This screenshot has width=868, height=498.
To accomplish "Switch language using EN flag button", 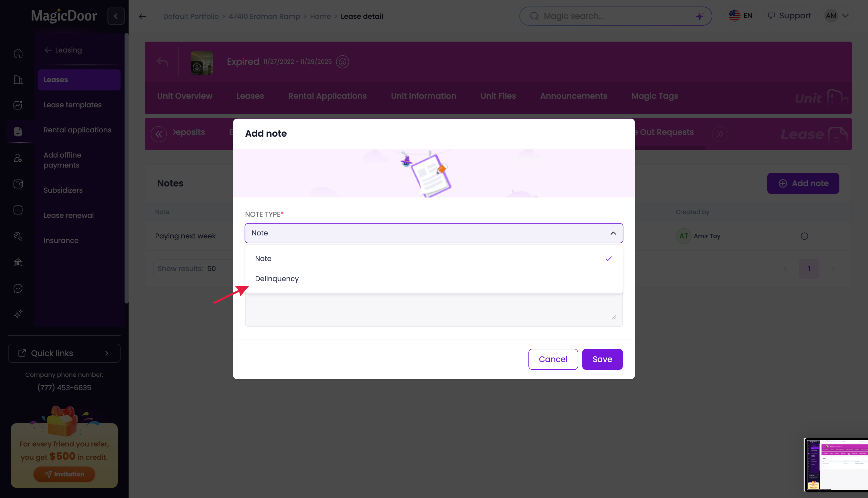I will tap(740, 16).
